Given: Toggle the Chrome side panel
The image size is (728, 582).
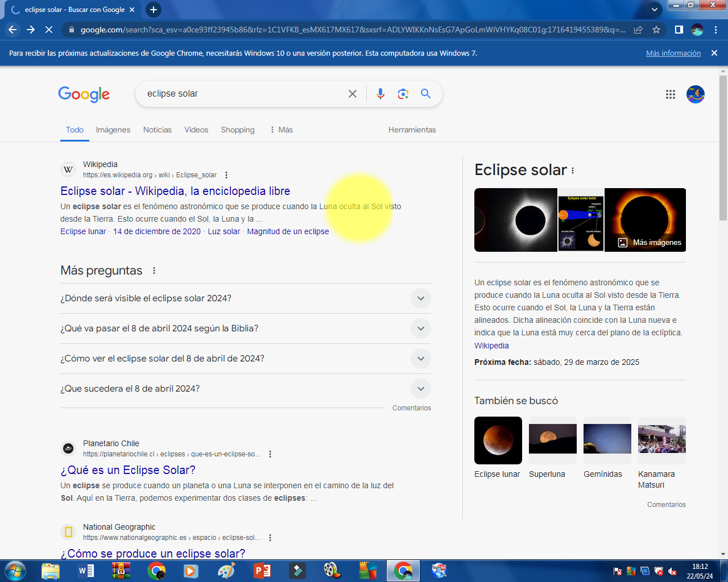Looking at the screenshot, I should tap(679, 30).
